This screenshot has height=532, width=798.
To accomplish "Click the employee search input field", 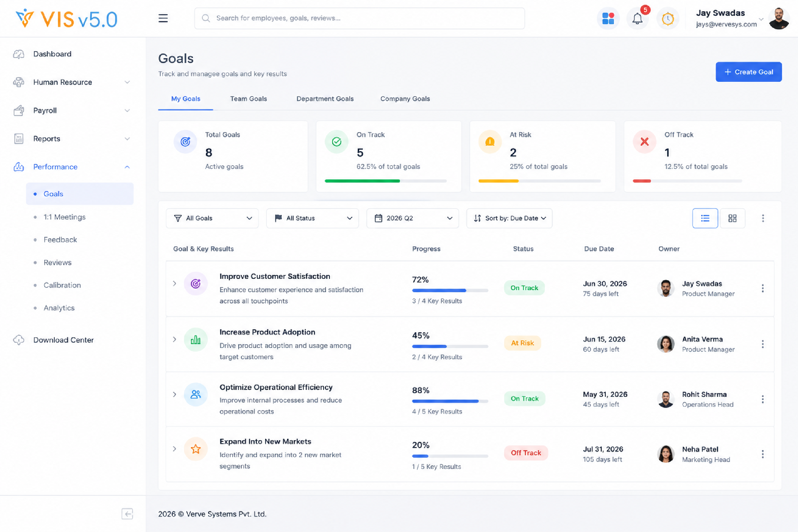I will coord(360,18).
